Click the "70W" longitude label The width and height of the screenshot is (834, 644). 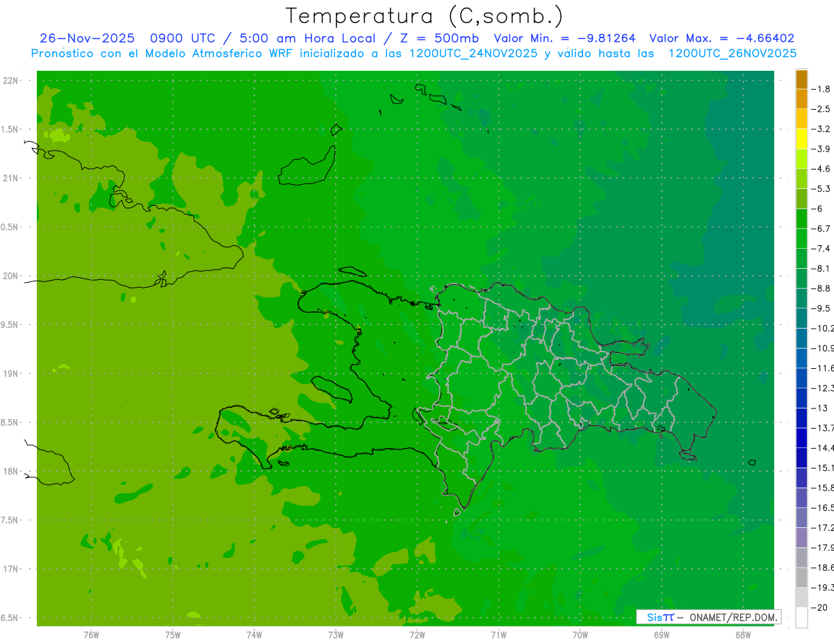click(580, 635)
